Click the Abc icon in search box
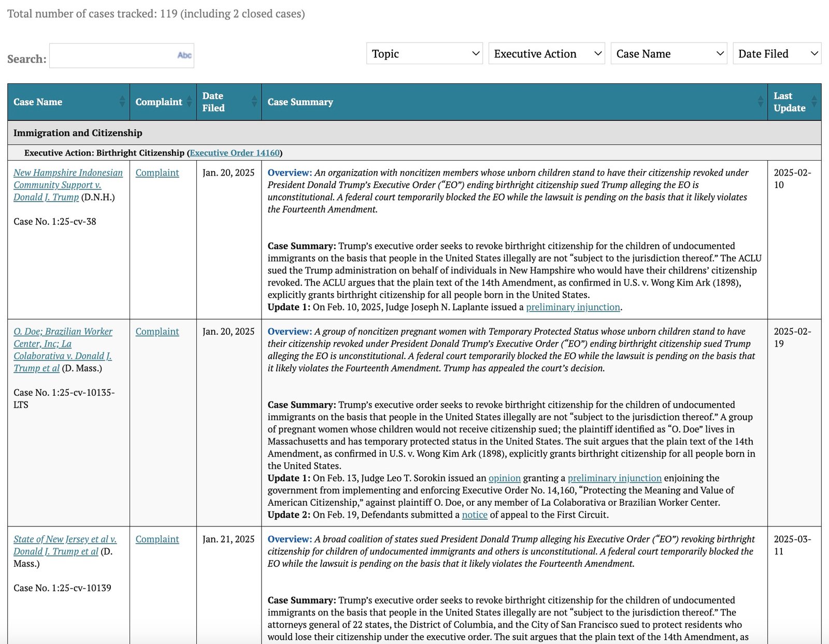The width and height of the screenshot is (829, 644). [184, 55]
